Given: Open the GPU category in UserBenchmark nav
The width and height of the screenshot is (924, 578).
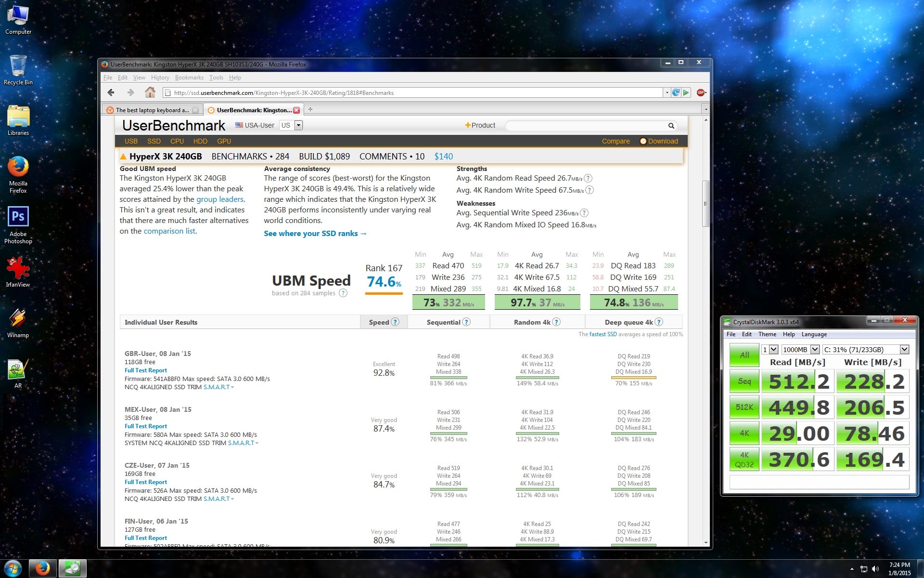Looking at the screenshot, I should click(224, 141).
